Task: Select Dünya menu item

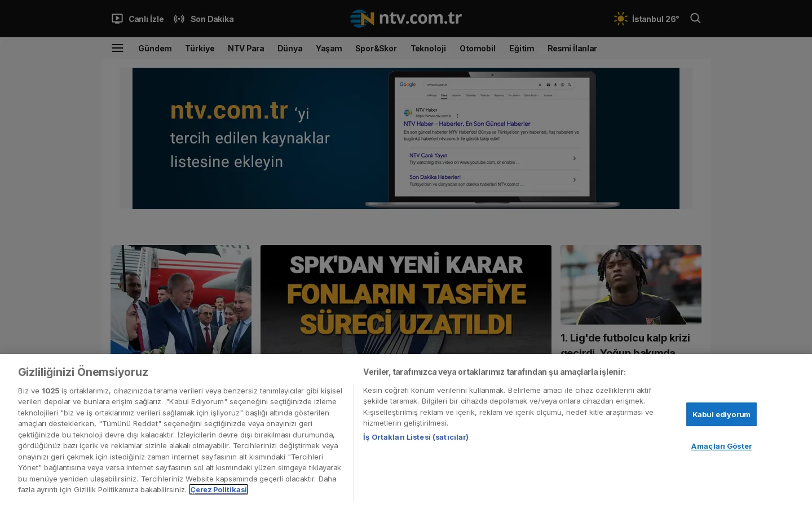Action: tap(290, 49)
